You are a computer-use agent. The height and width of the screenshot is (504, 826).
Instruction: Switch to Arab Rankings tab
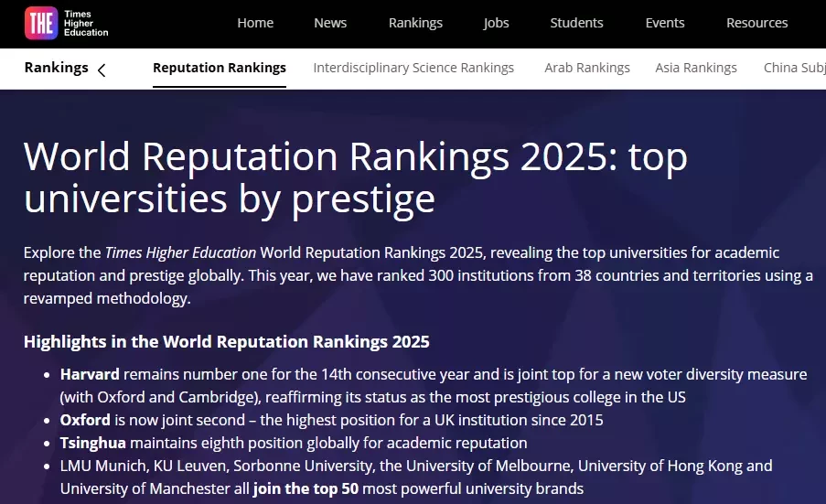[x=587, y=68]
